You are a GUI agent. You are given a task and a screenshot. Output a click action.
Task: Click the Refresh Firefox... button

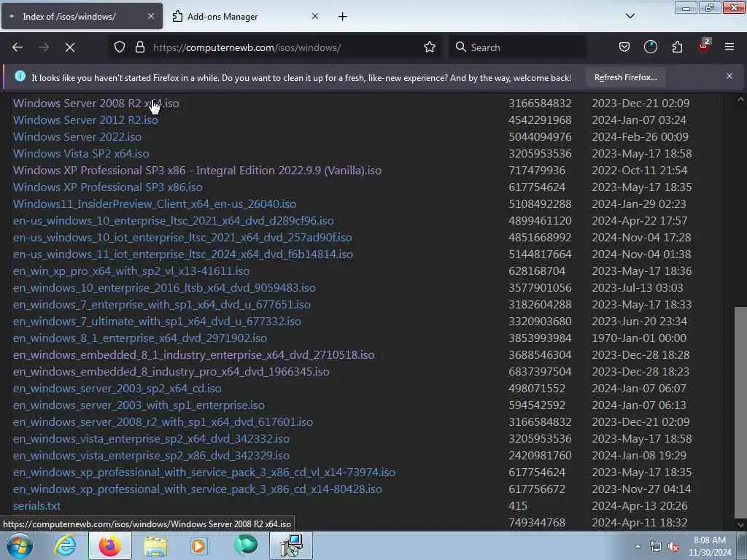click(625, 77)
